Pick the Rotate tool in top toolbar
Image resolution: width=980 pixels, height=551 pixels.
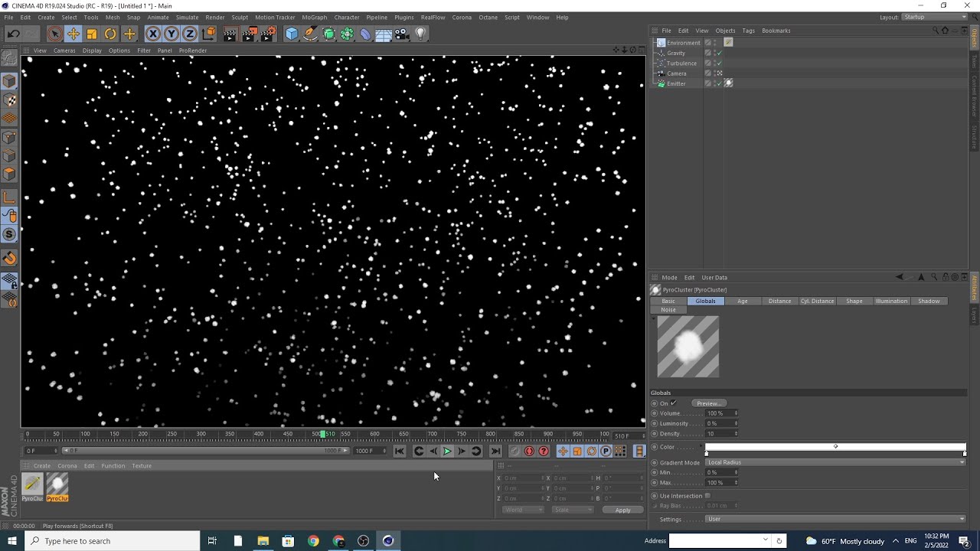click(x=110, y=34)
